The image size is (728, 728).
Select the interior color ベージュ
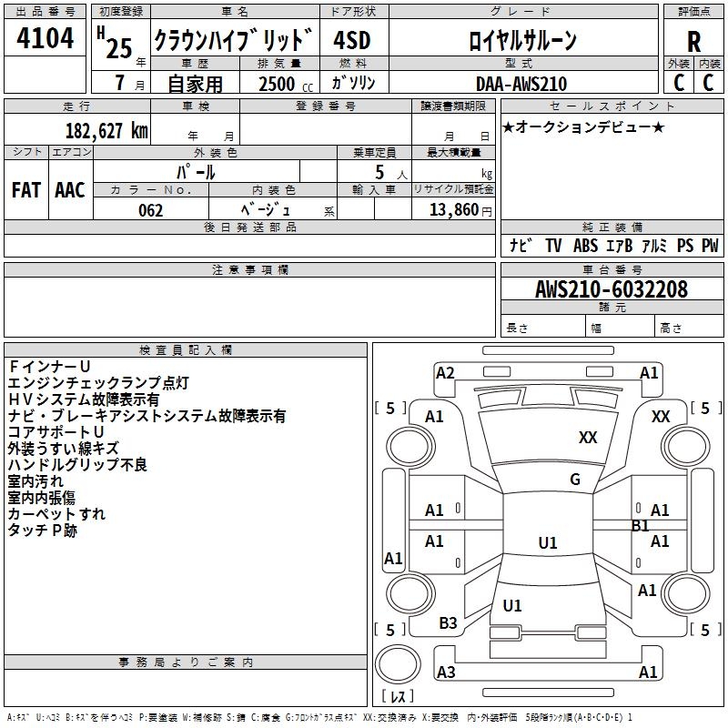(x=266, y=209)
